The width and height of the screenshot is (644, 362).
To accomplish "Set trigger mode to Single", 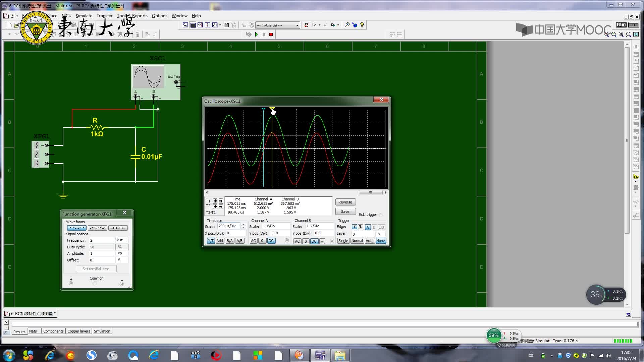I will (343, 241).
